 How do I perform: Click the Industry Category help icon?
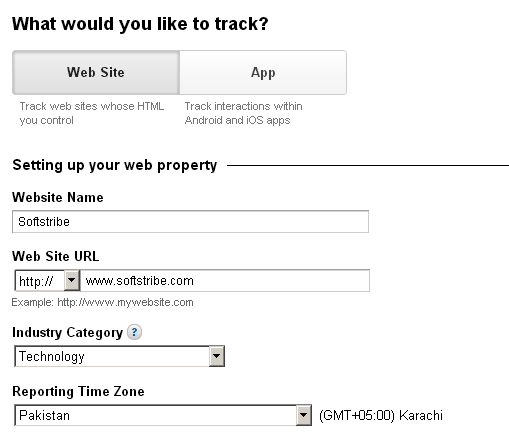coord(134,332)
